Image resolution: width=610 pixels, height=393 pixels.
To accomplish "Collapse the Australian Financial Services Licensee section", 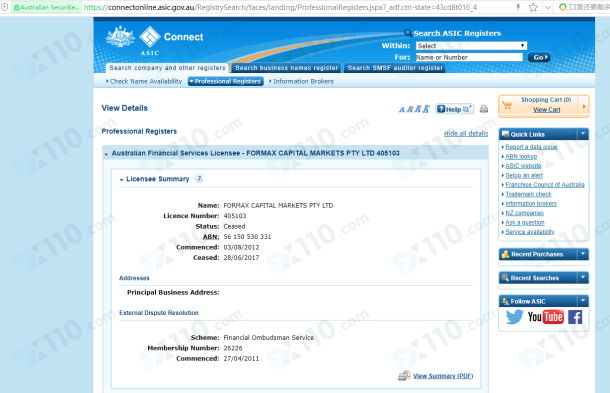I will click(106, 154).
